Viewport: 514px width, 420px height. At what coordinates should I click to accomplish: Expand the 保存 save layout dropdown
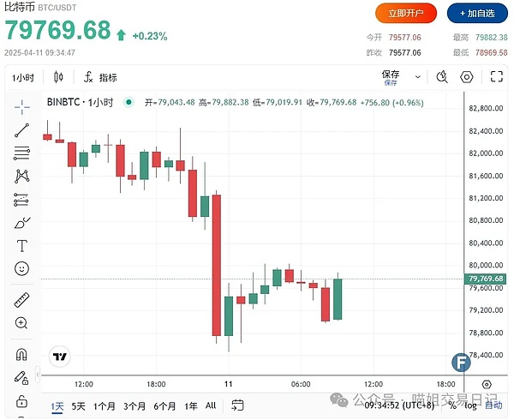point(418,77)
